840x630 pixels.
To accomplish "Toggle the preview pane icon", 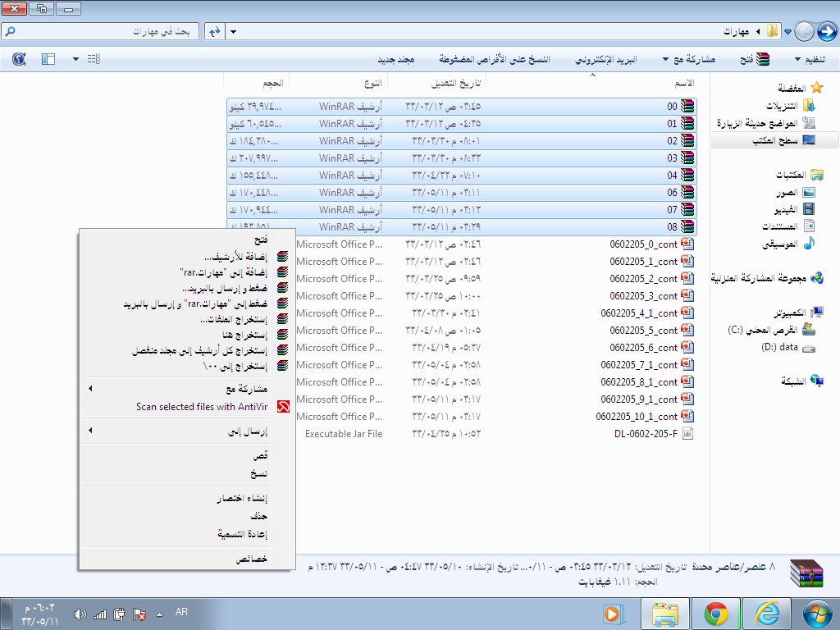I will (x=48, y=59).
